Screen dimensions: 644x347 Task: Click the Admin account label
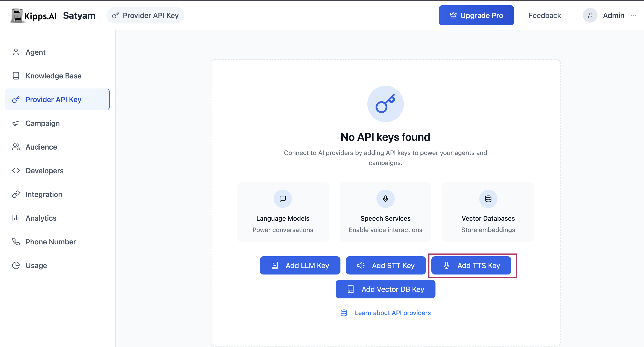pyautogui.click(x=613, y=16)
